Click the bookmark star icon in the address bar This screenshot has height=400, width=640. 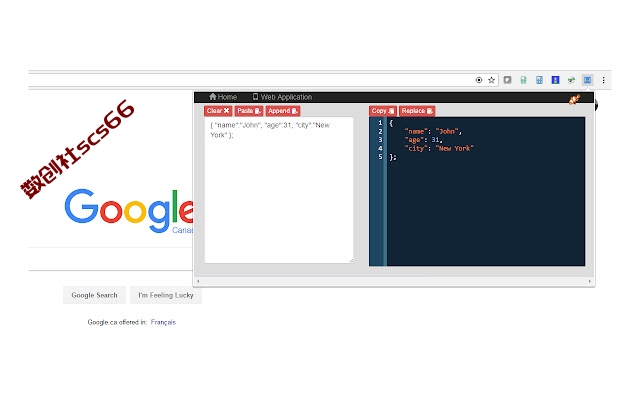491,80
